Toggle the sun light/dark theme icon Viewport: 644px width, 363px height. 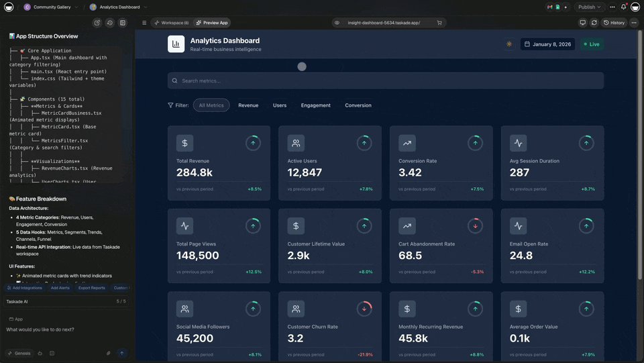click(509, 44)
